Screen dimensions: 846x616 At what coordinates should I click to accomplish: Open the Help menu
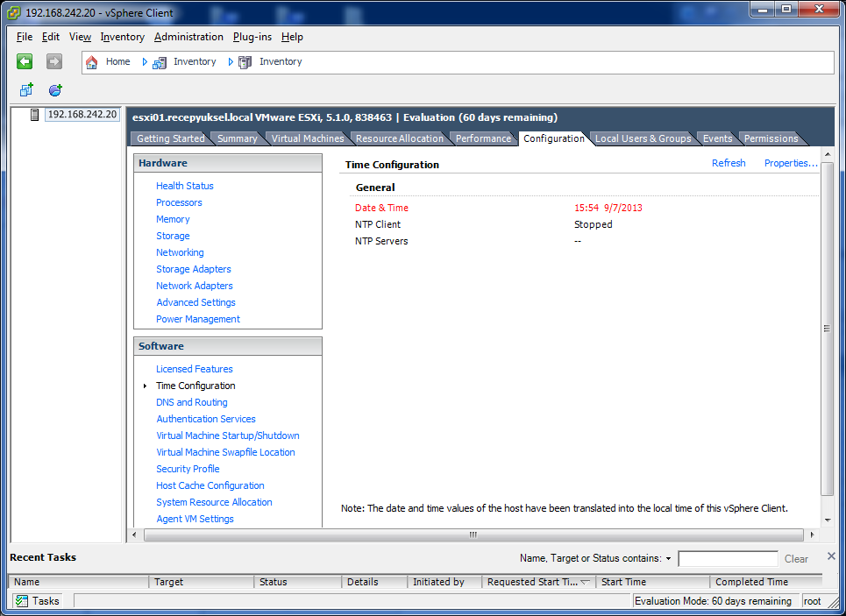292,37
